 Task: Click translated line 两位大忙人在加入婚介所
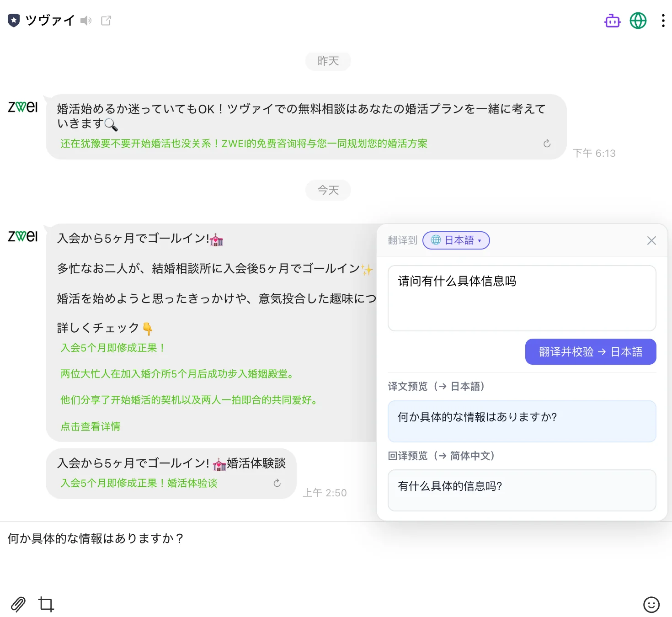point(178,374)
